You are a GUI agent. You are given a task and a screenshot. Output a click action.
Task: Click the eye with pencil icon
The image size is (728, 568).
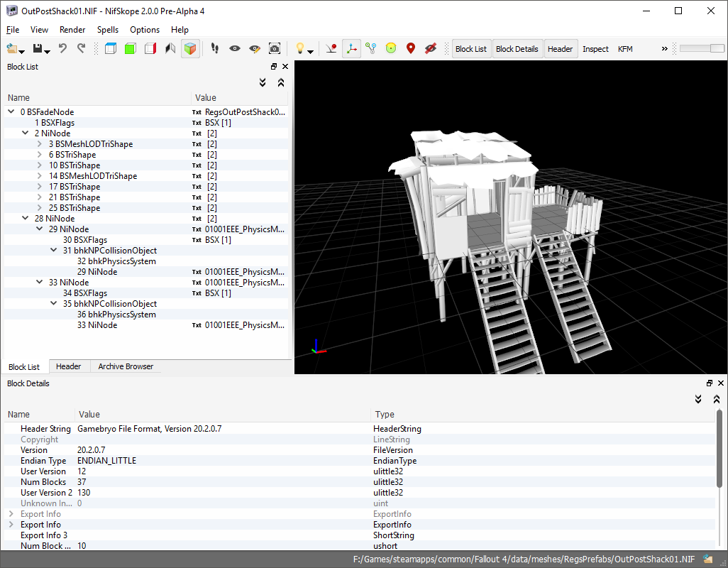click(x=255, y=48)
